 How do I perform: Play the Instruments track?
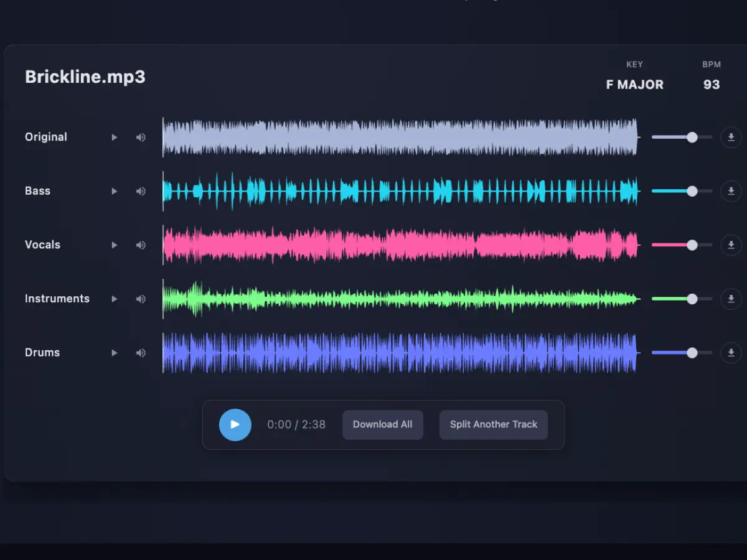click(114, 299)
